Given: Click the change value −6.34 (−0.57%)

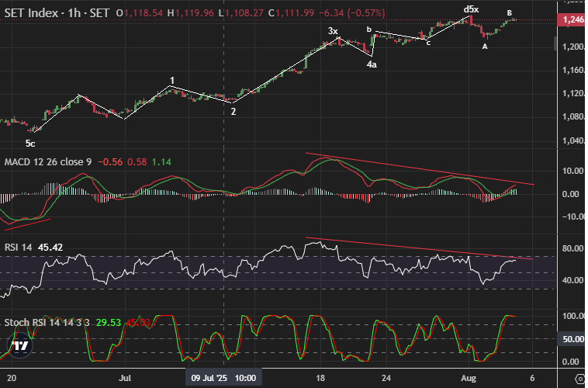Looking at the screenshot, I should click(351, 13).
